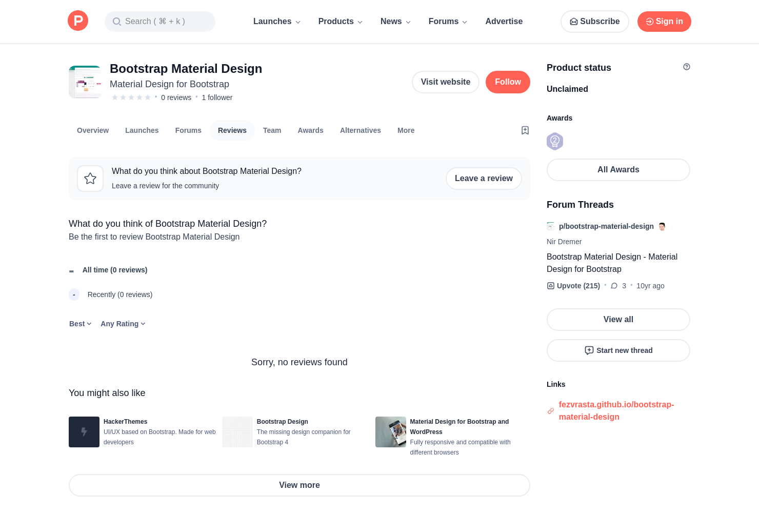This screenshot has height=532, width=759.
Task: Click the bookmark save icon
Action: click(x=525, y=130)
